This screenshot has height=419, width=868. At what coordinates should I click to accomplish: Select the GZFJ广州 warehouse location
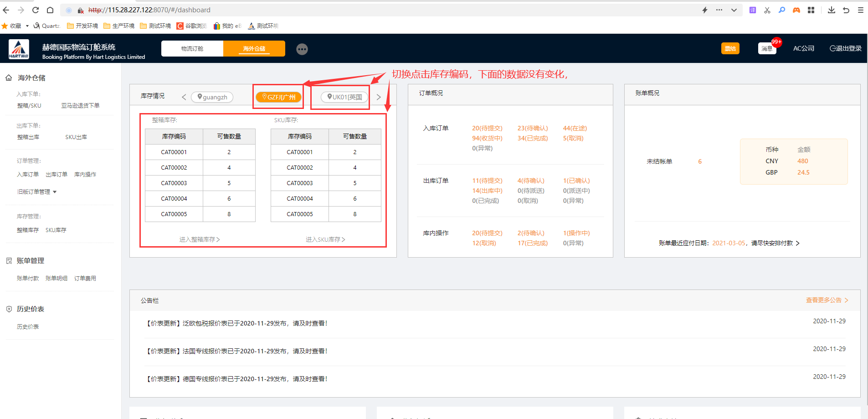coord(279,97)
